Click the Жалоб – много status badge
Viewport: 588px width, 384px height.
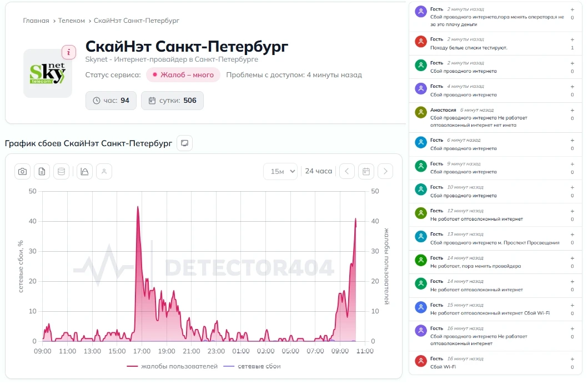[183, 74]
